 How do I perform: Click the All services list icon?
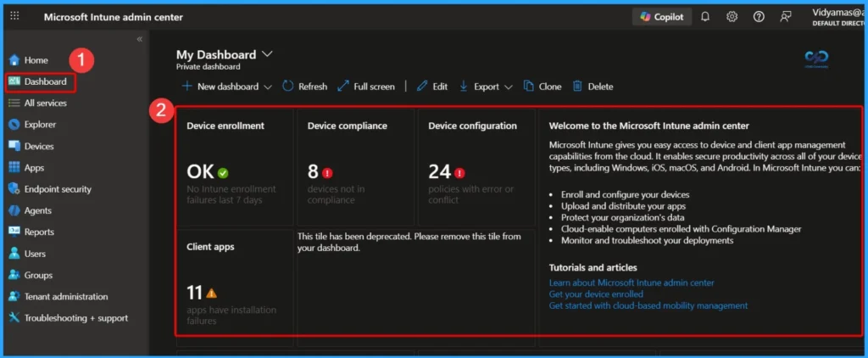[x=14, y=103]
